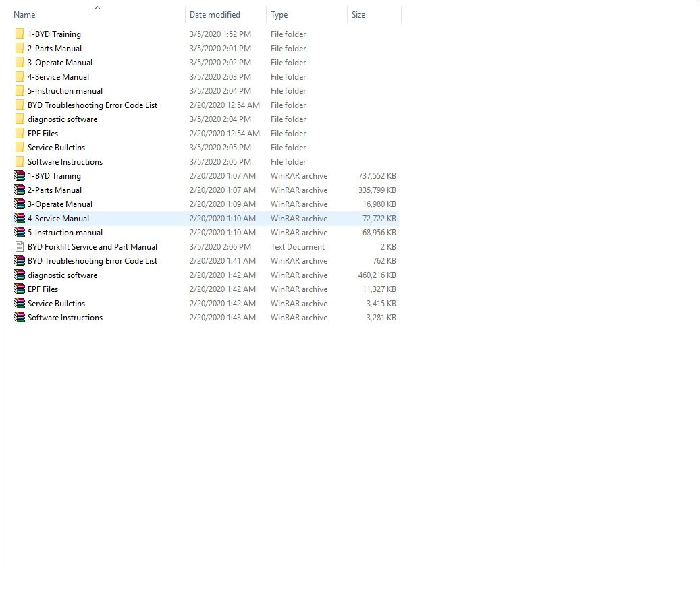Select the 3-Operate Manual folder name
Screen dimensions: 700x589
[x=60, y=63]
